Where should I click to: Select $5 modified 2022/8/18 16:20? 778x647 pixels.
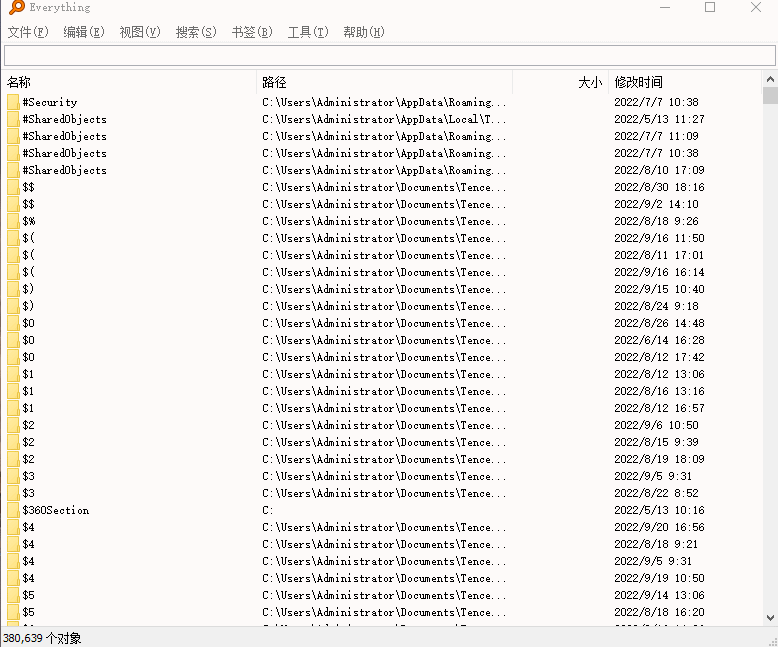pos(29,612)
